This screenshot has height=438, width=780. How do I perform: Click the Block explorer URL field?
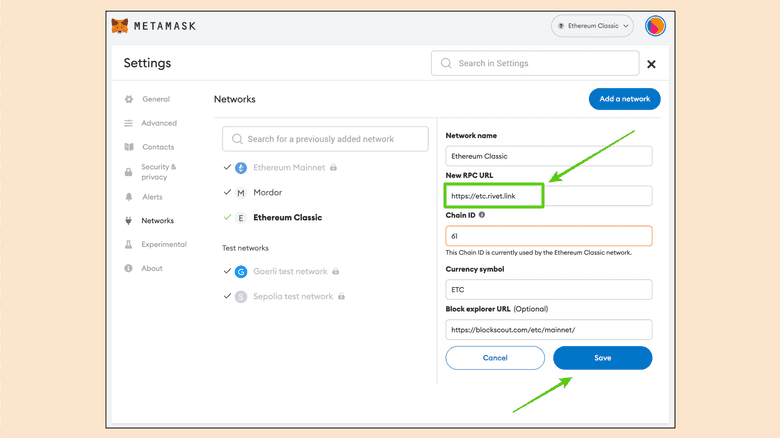point(548,329)
